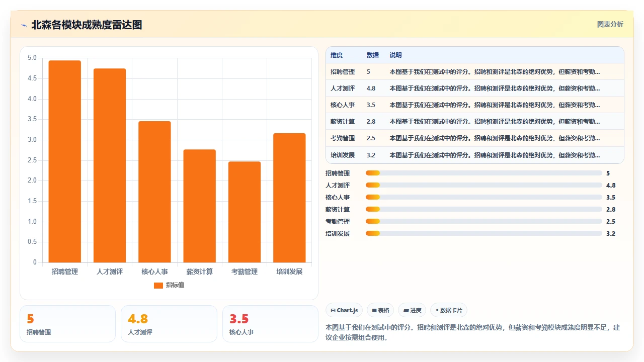Select the 进度 tag chip
This screenshot has width=644, height=362.
coord(412,310)
